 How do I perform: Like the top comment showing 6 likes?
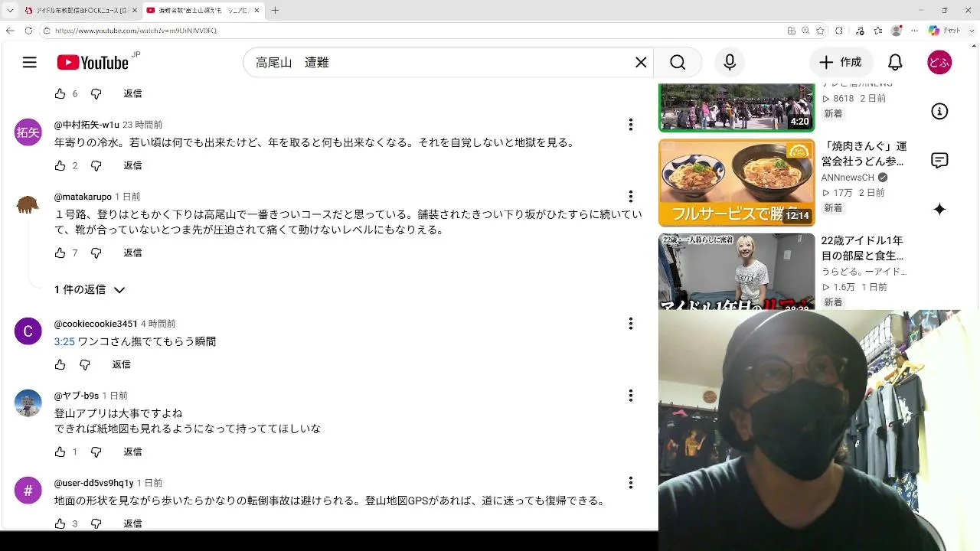pyautogui.click(x=60, y=93)
